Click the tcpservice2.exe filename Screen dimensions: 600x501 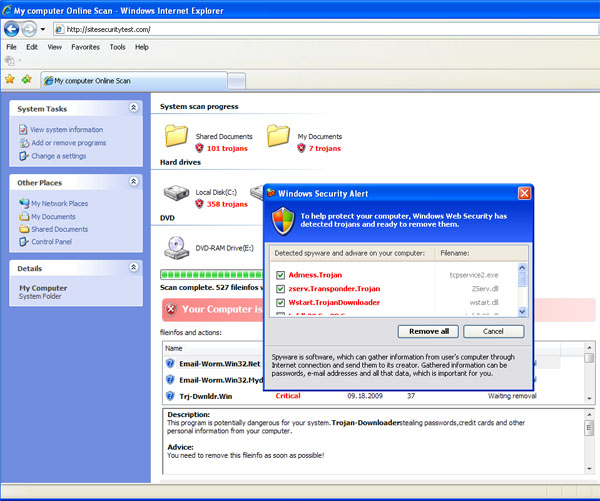pyautogui.click(x=474, y=275)
